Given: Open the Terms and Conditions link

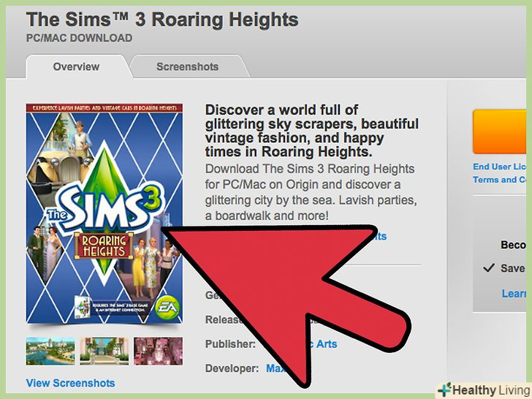Looking at the screenshot, I should 499,180.
